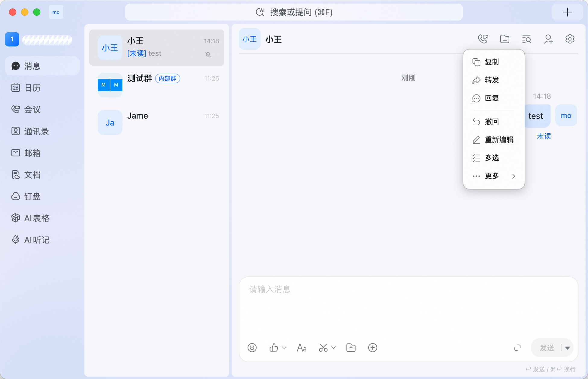Choose 重新编辑 in context menu
The image size is (588, 379).
[494, 140]
